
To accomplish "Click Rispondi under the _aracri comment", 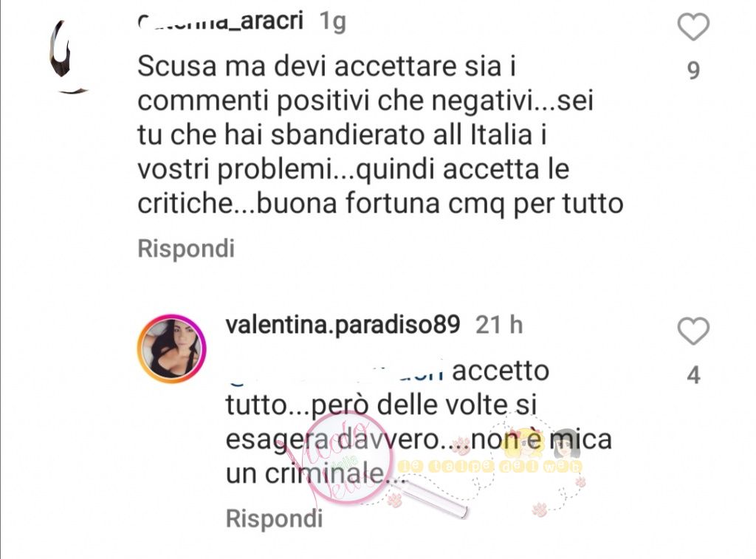I will tap(186, 249).
